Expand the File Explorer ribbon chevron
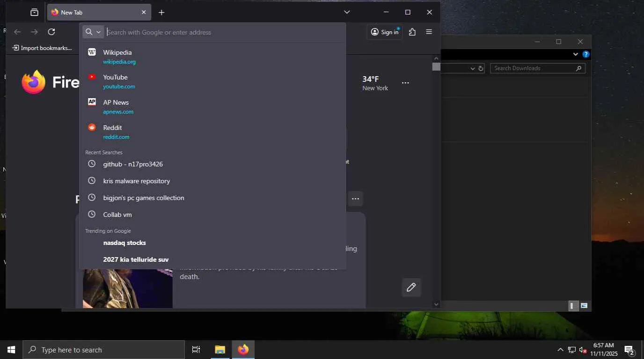This screenshot has height=359, width=644. point(576,54)
